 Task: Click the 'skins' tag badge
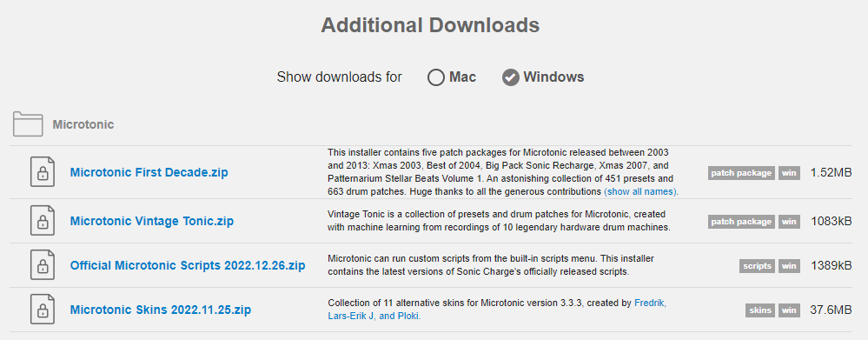coord(759,310)
